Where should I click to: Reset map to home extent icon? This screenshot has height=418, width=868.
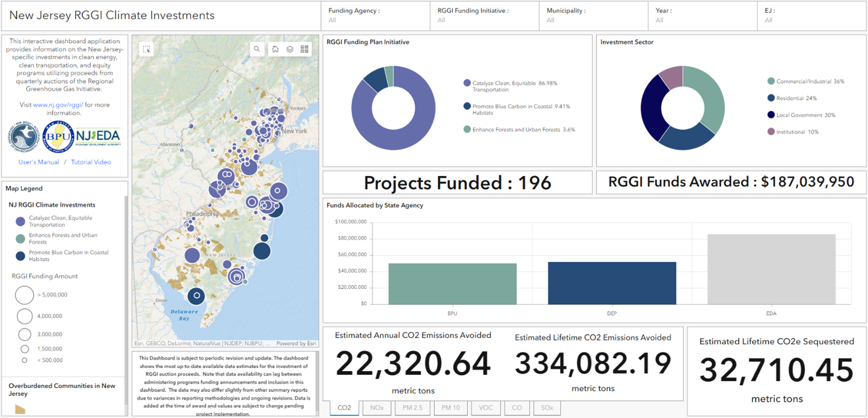click(275, 49)
